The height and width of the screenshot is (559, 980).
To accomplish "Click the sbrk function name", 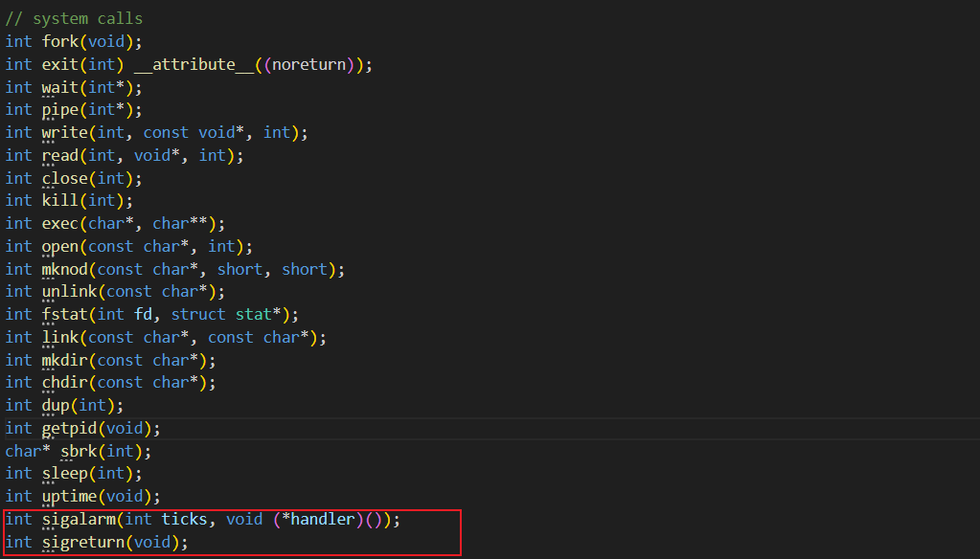I will 79,451.
